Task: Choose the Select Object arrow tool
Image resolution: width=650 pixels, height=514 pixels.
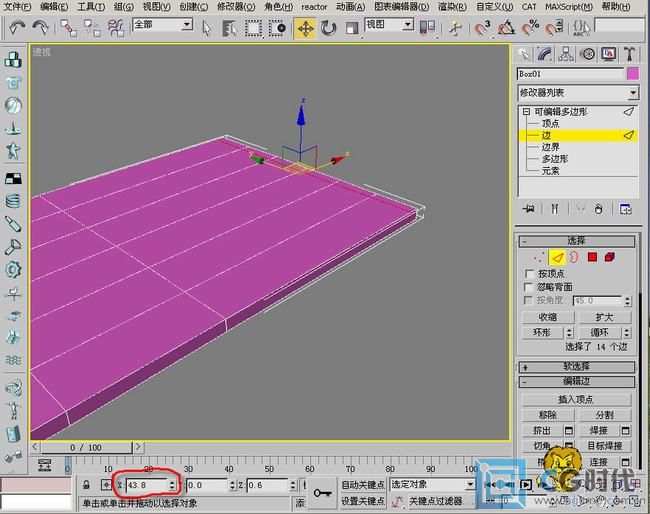Action: tap(206, 28)
